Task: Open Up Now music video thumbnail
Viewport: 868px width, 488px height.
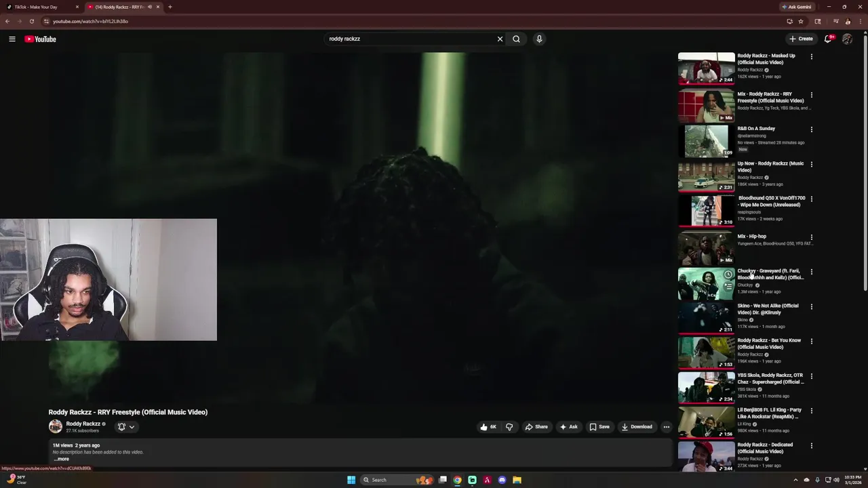Action: pyautogui.click(x=706, y=176)
